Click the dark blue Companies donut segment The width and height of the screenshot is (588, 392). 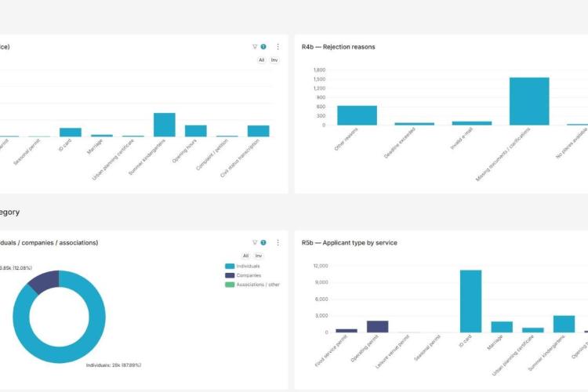click(x=45, y=281)
